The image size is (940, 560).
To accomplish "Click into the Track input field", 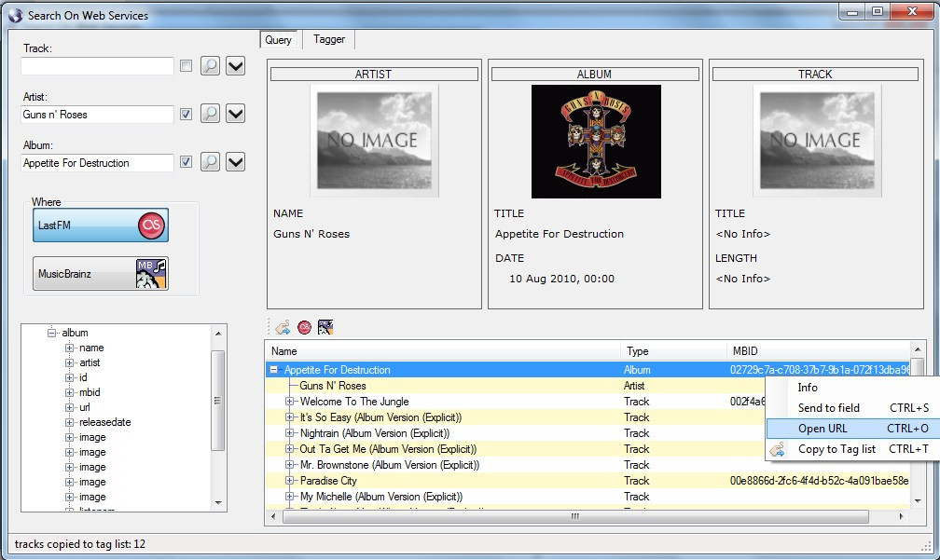I will pos(97,66).
